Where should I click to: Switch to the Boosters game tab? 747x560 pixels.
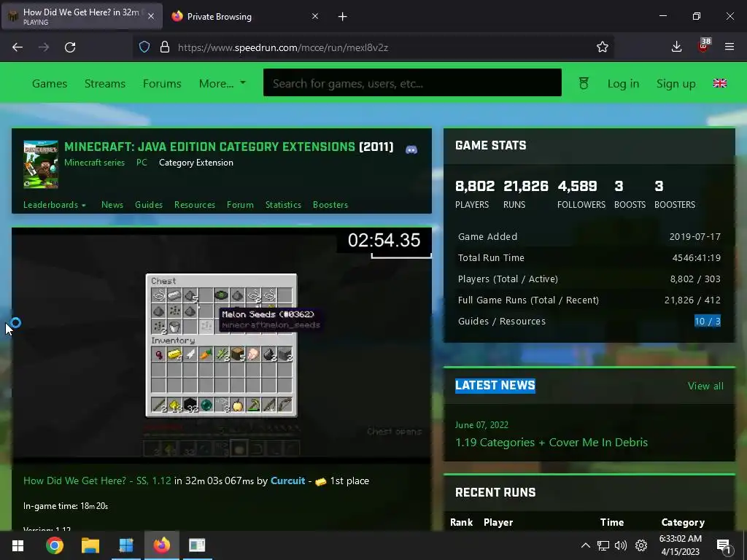tap(330, 205)
